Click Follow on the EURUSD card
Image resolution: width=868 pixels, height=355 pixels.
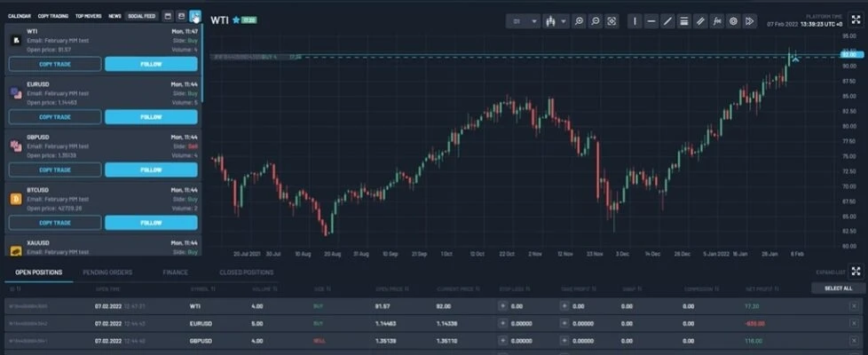151,117
